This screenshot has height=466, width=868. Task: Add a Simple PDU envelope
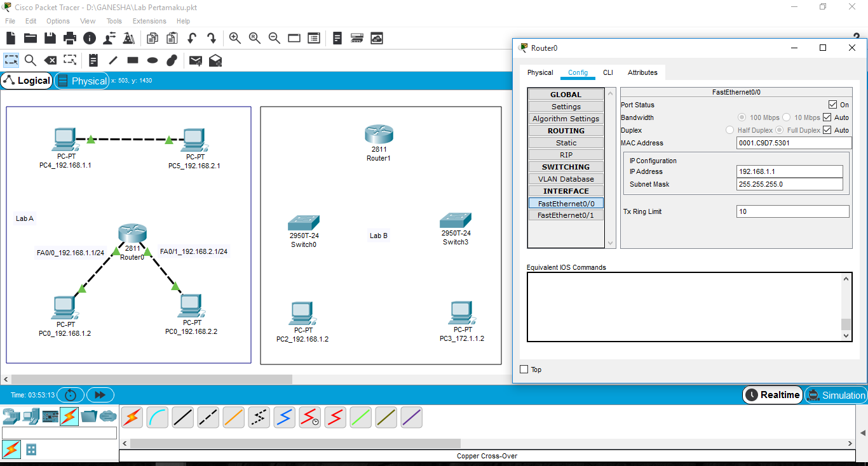click(x=196, y=60)
